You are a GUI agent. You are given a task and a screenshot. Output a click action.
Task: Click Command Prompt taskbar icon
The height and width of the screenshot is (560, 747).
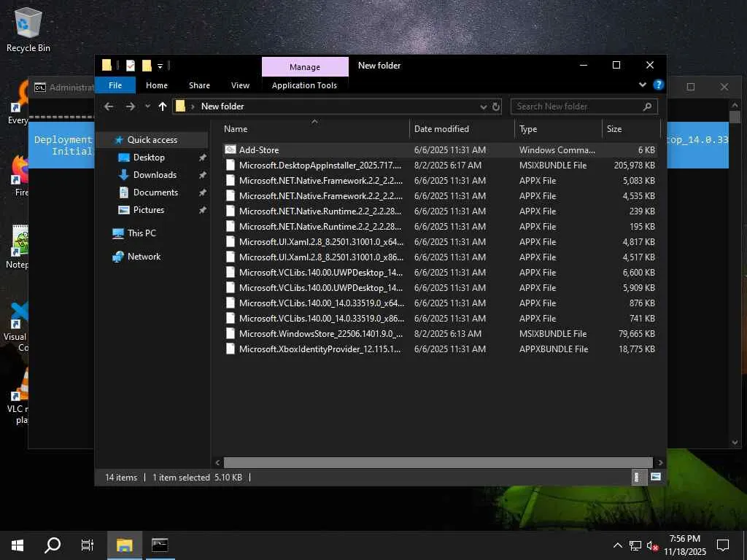(160, 545)
